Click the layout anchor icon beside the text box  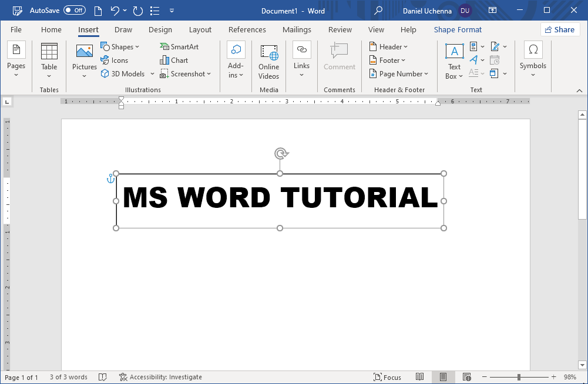110,178
